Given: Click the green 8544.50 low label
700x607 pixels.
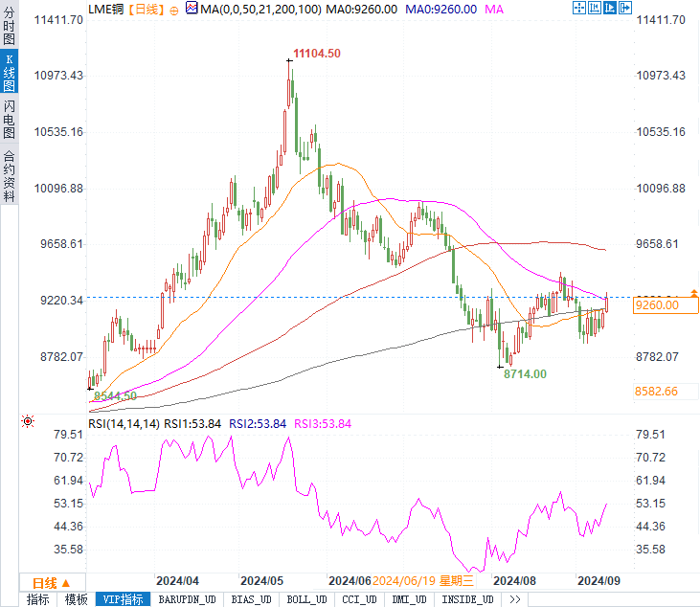Looking at the screenshot, I should click(115, 395).
